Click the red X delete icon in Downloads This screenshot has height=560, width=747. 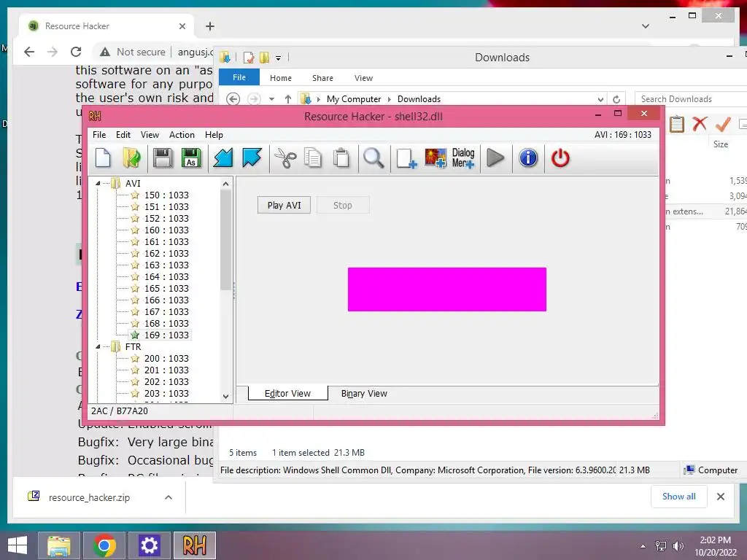pyautogui.click(x=700, y=124)
